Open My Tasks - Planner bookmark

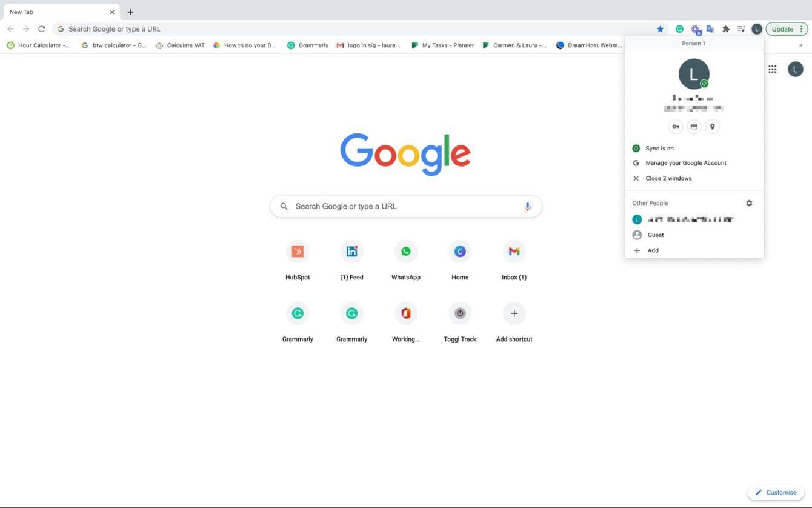pyautogui.click(x=442, y=45)
